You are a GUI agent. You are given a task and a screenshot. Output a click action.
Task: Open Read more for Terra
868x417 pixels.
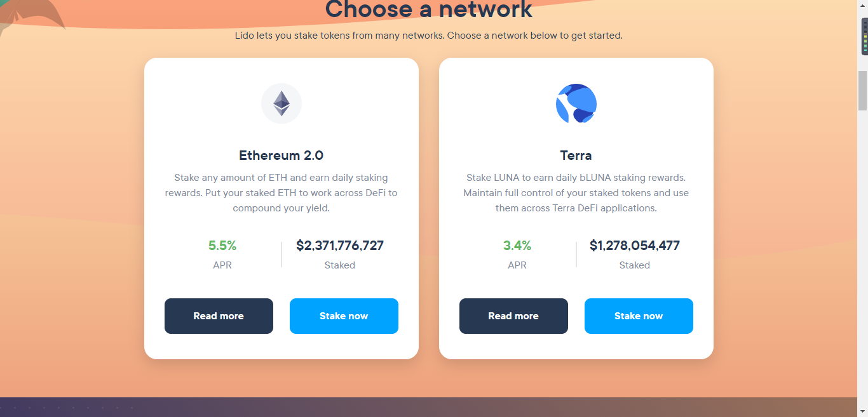tap(513, 316)
